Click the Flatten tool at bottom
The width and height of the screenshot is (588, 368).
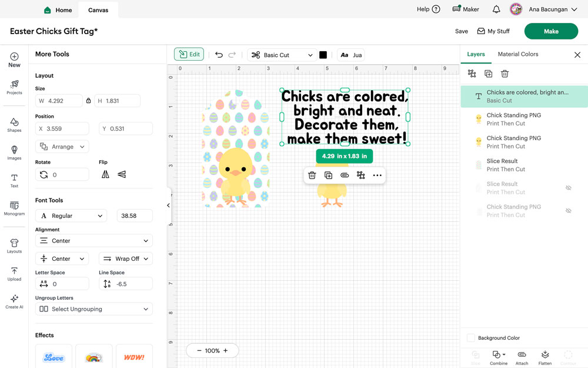pos(545,358)
